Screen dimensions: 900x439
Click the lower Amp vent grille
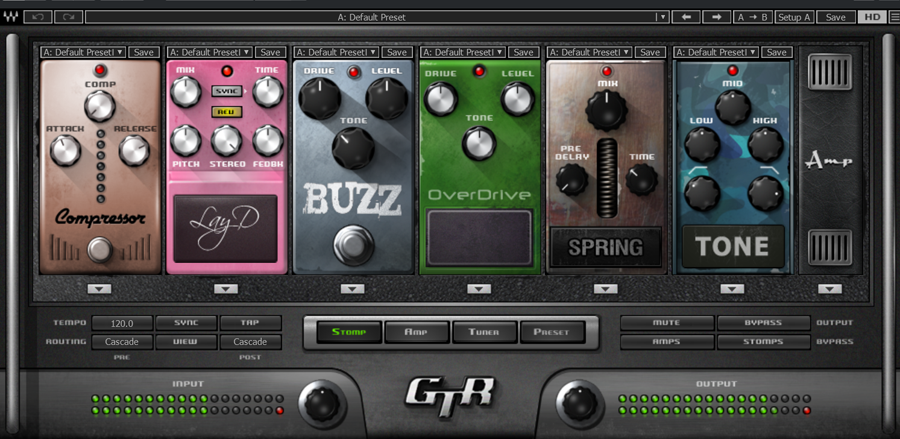tap(830, 247)
